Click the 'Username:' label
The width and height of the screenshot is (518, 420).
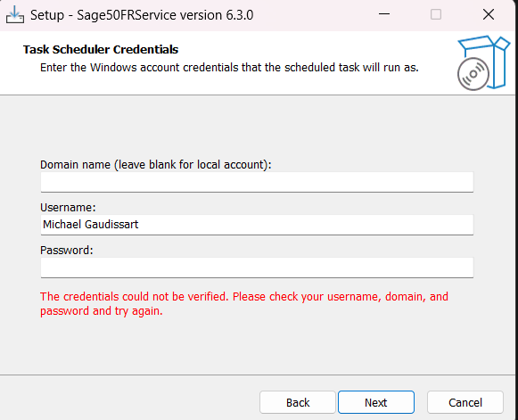(x=68, y=208)
